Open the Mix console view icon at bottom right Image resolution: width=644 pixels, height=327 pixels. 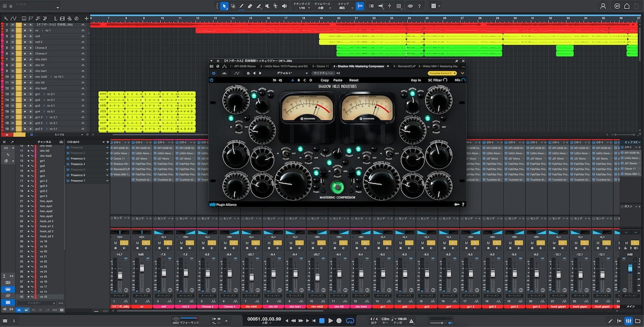click(629, 320)
